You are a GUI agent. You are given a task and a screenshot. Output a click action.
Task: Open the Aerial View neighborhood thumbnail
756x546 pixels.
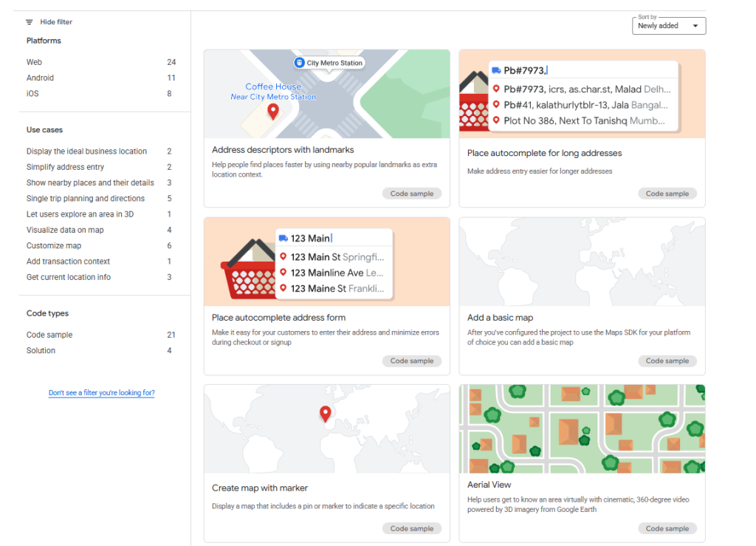(x=582, y=429)
